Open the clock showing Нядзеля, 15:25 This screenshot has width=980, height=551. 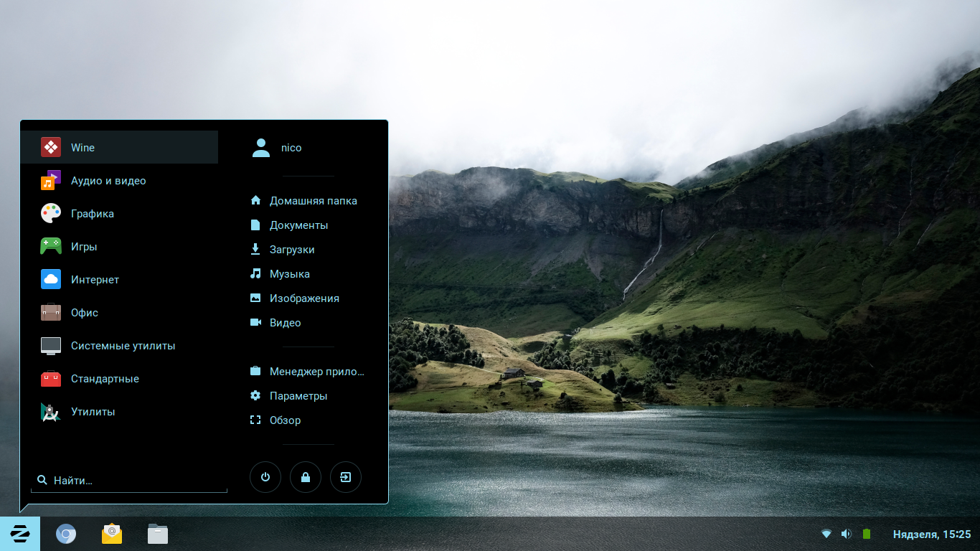pyautogui.click(x=932, y=534)
